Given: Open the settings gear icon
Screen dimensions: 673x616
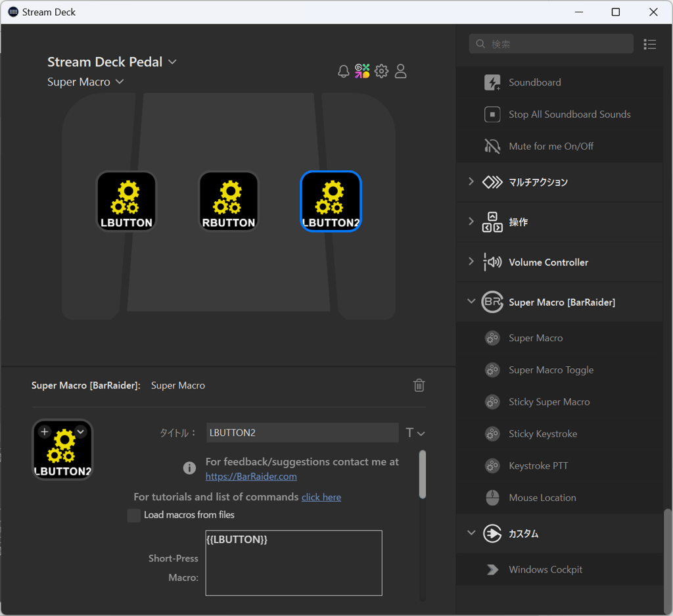Looking at the screenshot, I should [382, 71].
